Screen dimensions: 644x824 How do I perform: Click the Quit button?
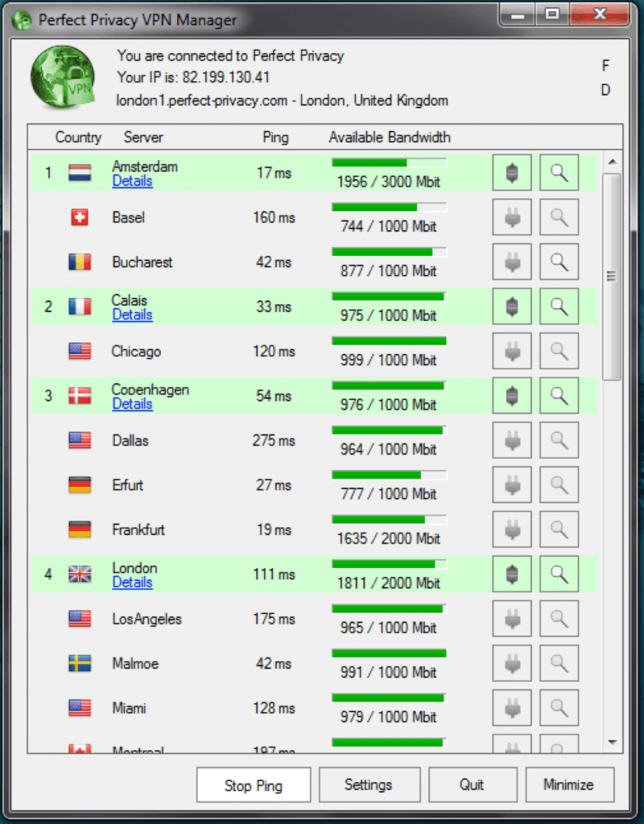point(472,785)
